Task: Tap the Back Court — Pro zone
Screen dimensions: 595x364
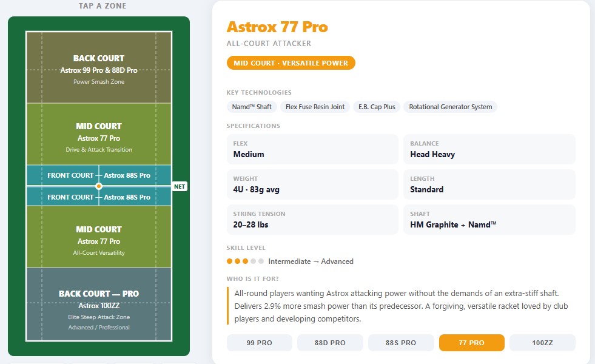Action: point(99,305)
